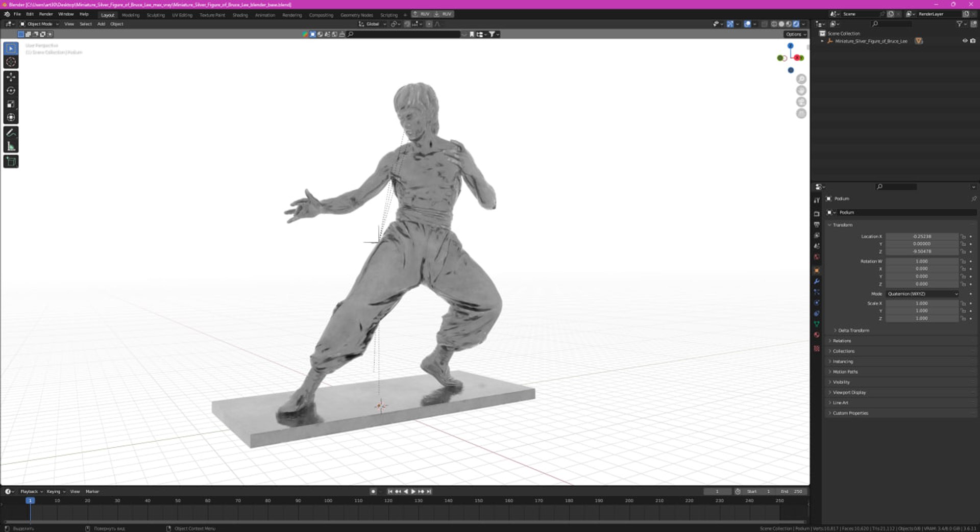Toggle lock for Scale Z
This screenshot has height=532, width=980.
(963, 318)
